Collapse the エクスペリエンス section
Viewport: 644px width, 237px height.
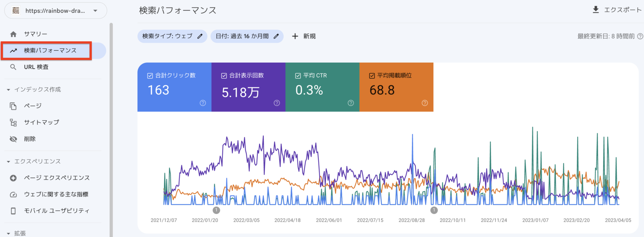(8, 162)
